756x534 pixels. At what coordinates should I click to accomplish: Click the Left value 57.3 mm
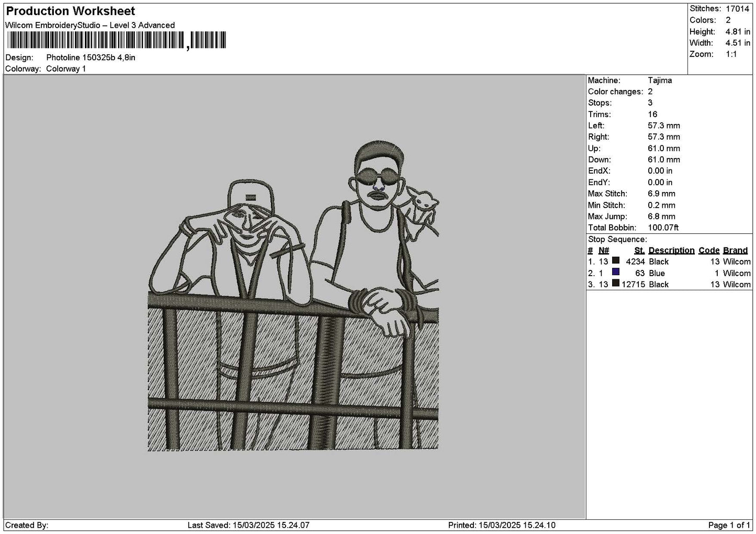click(664, 126)
